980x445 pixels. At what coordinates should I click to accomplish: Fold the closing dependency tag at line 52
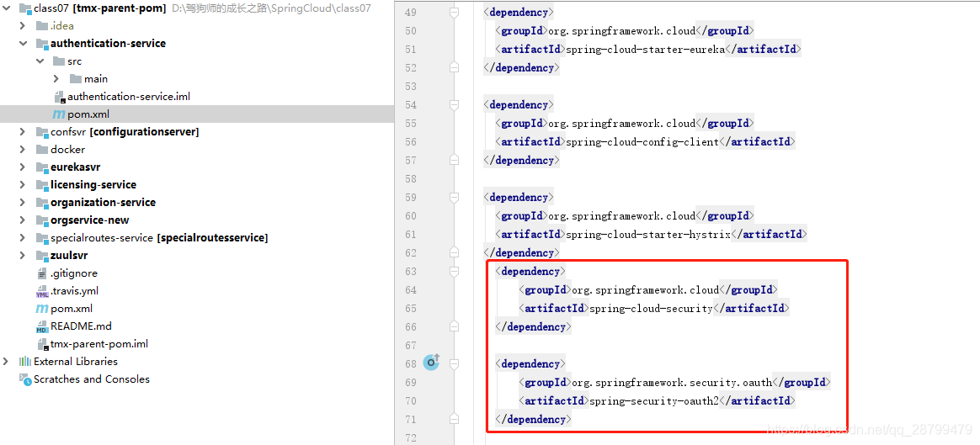455,67
